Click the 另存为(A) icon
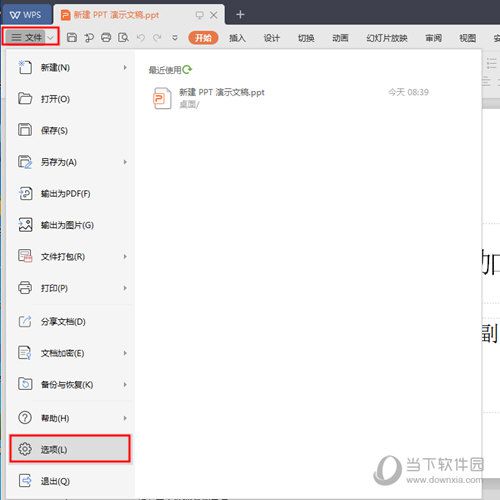Screen dimensions: 500x500 coord(25,162)
